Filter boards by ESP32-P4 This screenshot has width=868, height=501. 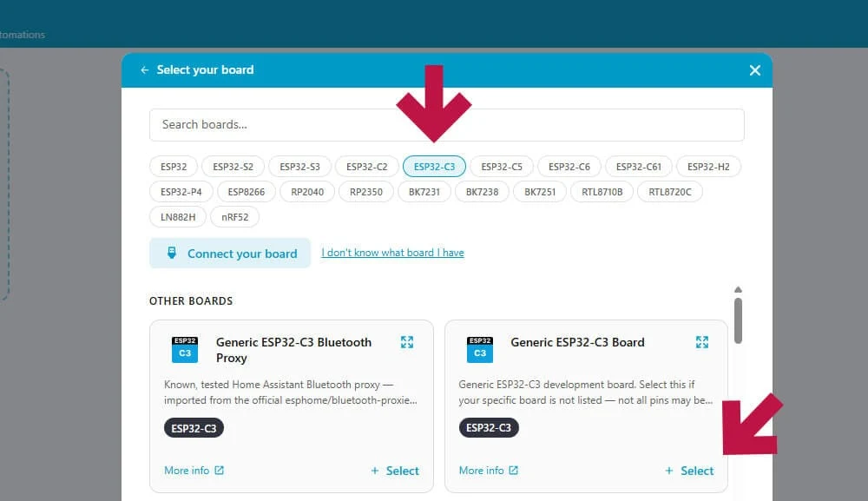coord(181,192)
